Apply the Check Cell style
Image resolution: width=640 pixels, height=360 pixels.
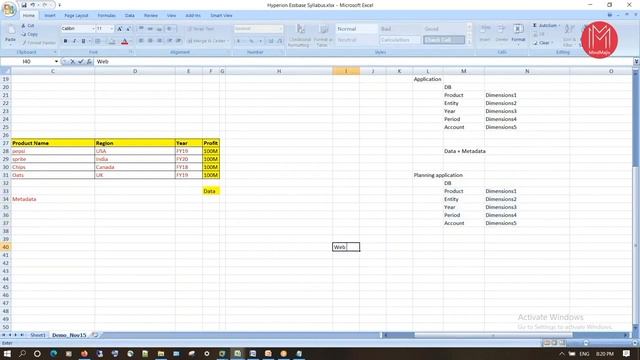coord(444,40)
